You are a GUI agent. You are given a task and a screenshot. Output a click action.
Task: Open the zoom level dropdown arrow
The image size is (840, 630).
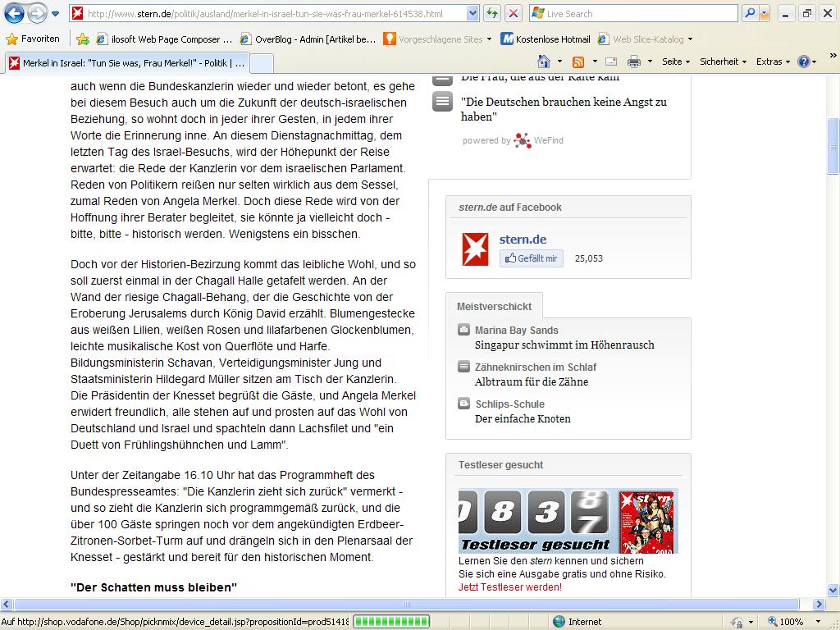818,622
